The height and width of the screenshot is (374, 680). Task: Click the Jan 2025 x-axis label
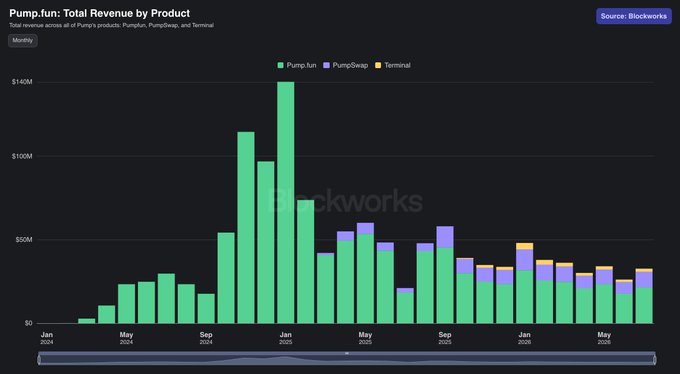point(285,338)
